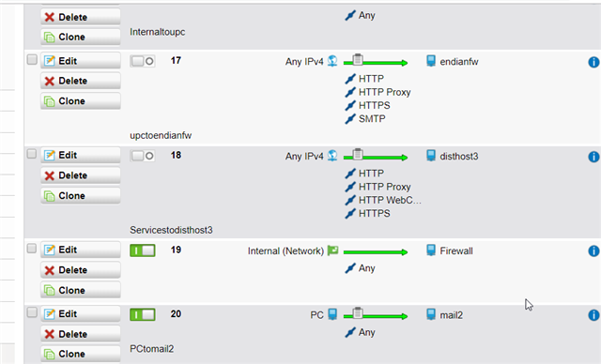This screenshot has height=364, width=601.
Task: Enable rule 17 toggle switch
Action: tap(143, 61)
